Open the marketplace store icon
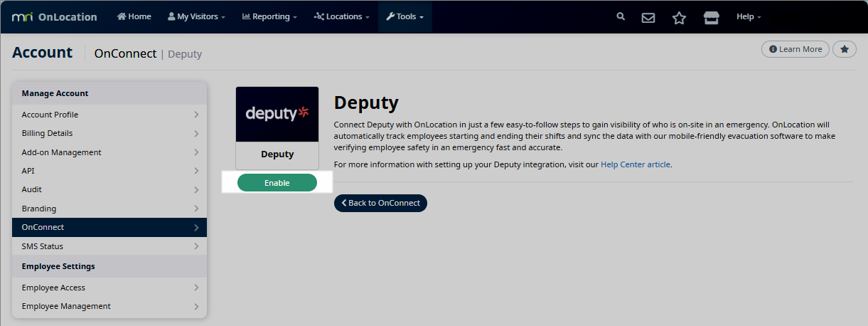The width and height of the screenshot is (868, 326). tap(711, 17)
